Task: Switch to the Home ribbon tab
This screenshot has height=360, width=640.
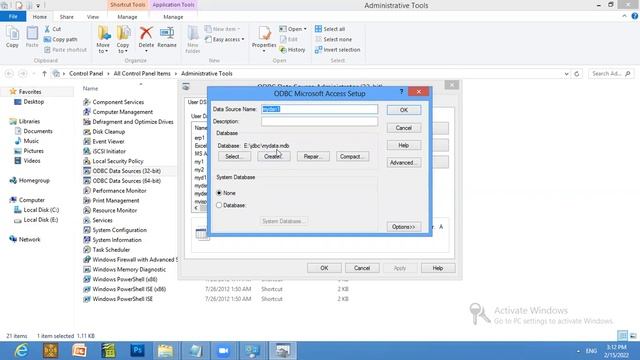Action: (x=40, y=17)
